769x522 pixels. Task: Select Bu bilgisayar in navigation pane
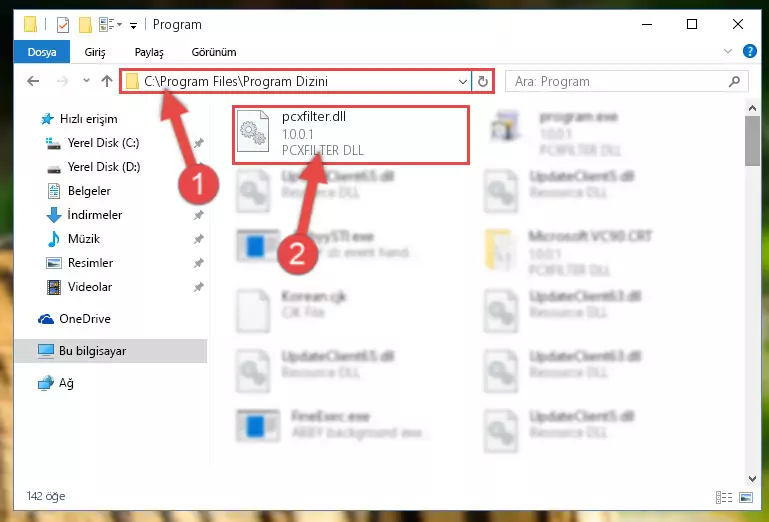coord(110,351)
